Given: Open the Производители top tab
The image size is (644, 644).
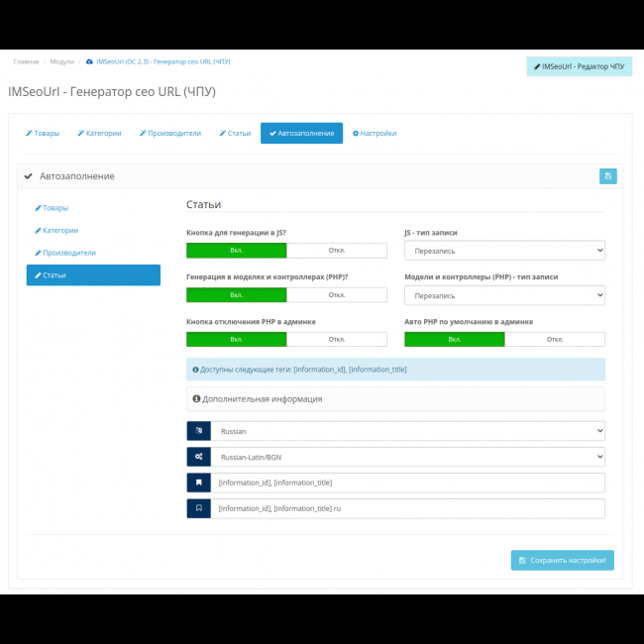Looking at the screenshot, I should [169, 133].
